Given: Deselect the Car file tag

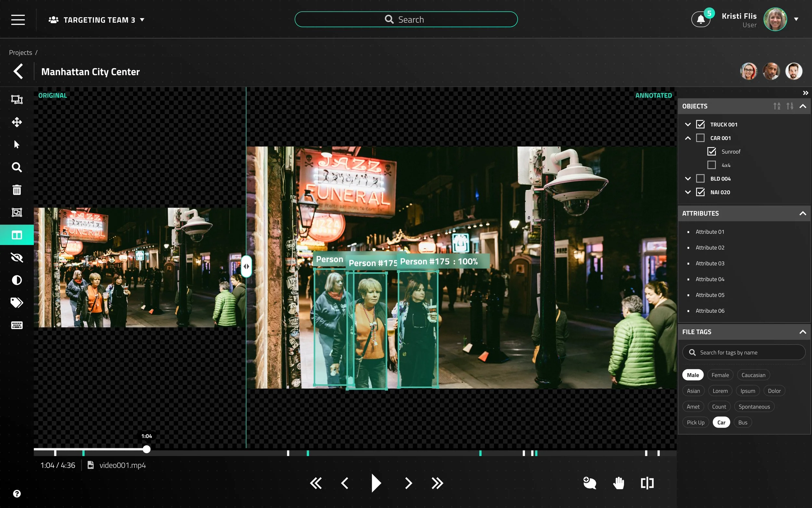Looking at the screenshot, I should [x=721, y=422].
